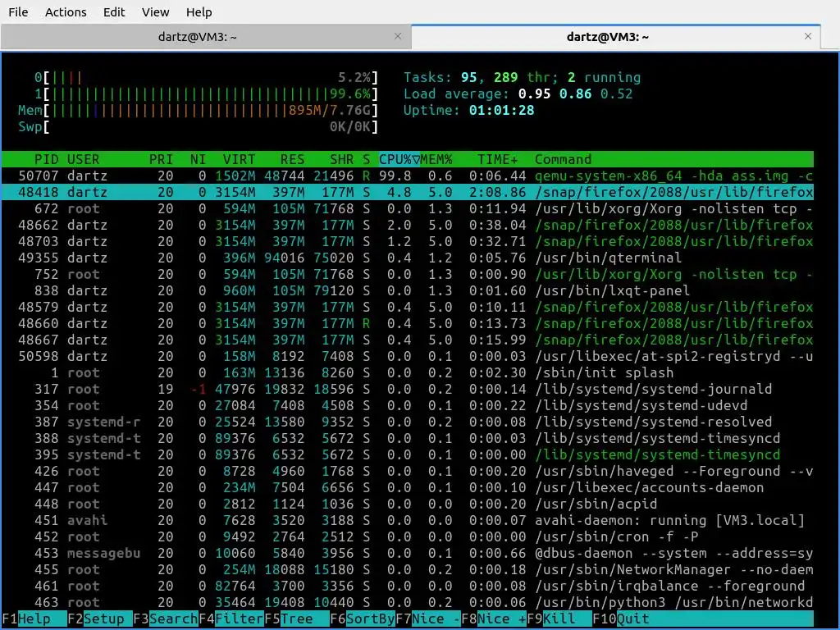Select lxqt-panel process row PID 838
The image size is (840, 630).
(x=408, y=290)
